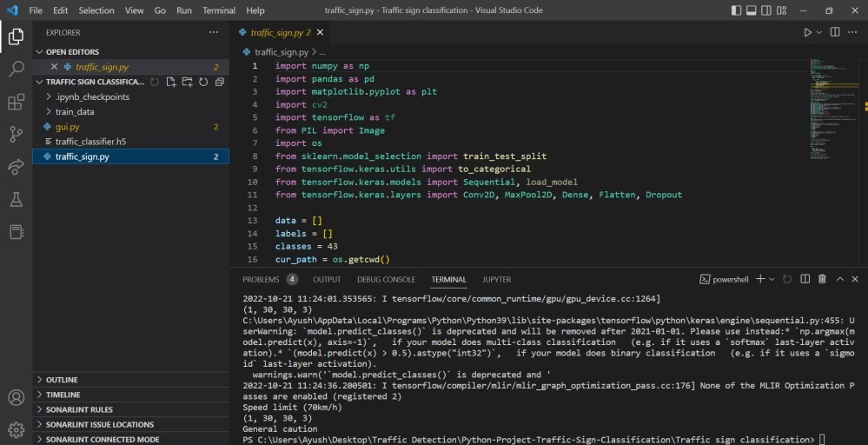The width and height of the screenshot is (868, 445).
Task: Expand SonarLint Issue Locations section
Action: point(131,424)
